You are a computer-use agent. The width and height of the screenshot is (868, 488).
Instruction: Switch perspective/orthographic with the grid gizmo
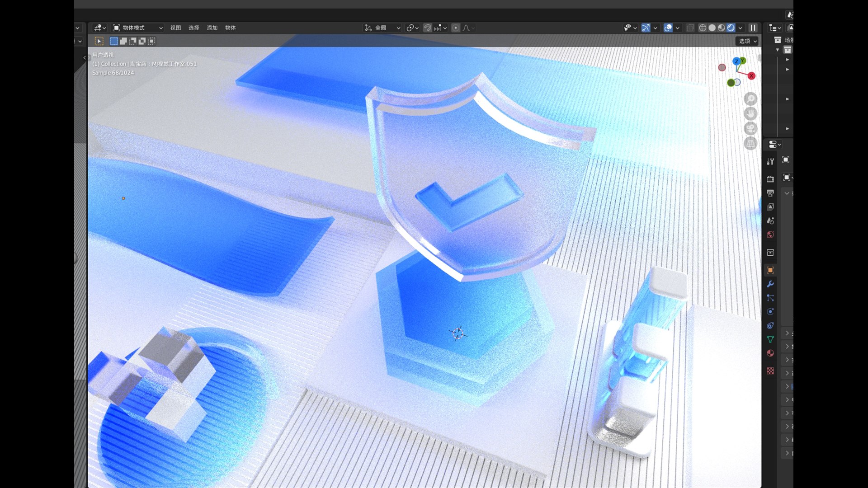[750, 144]
